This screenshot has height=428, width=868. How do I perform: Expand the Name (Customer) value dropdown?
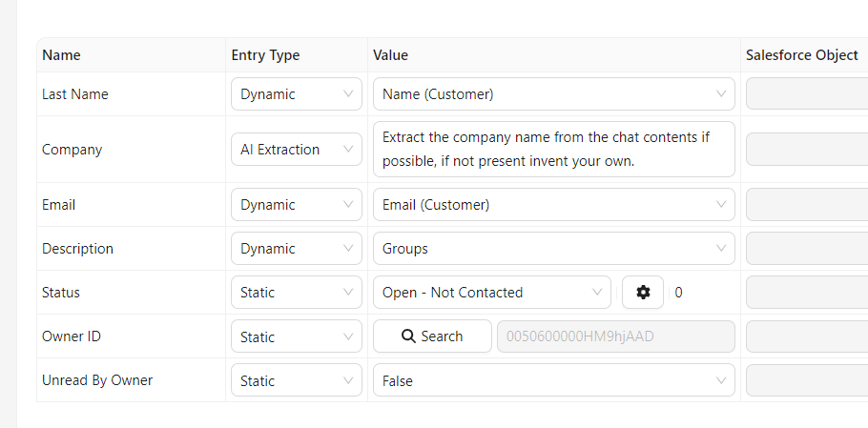[553, 94]
